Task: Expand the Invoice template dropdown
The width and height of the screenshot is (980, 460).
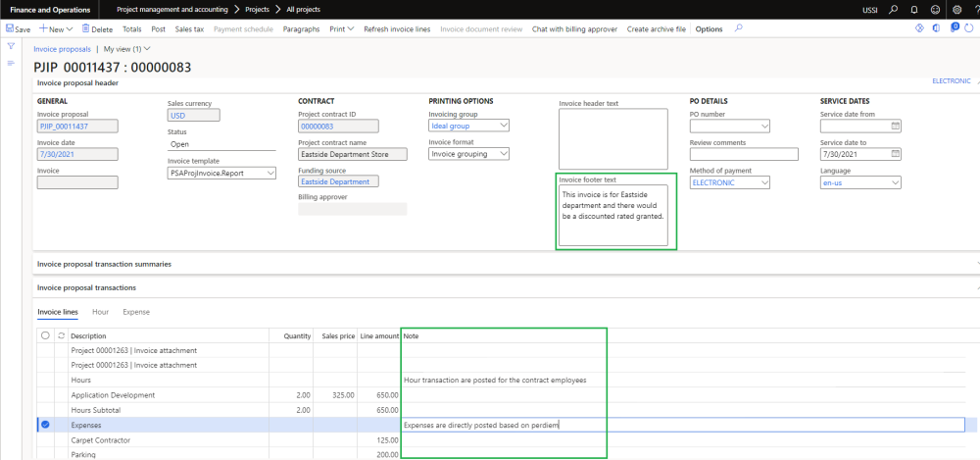Action: 271,173
